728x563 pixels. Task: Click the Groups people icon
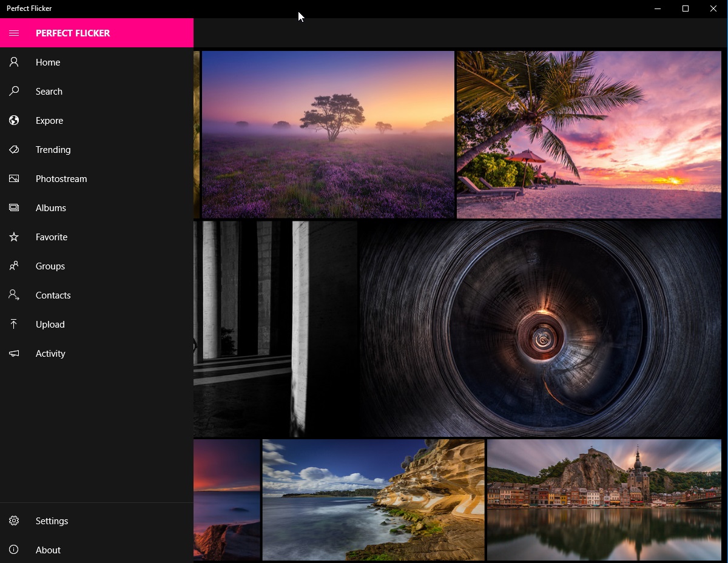14,266
